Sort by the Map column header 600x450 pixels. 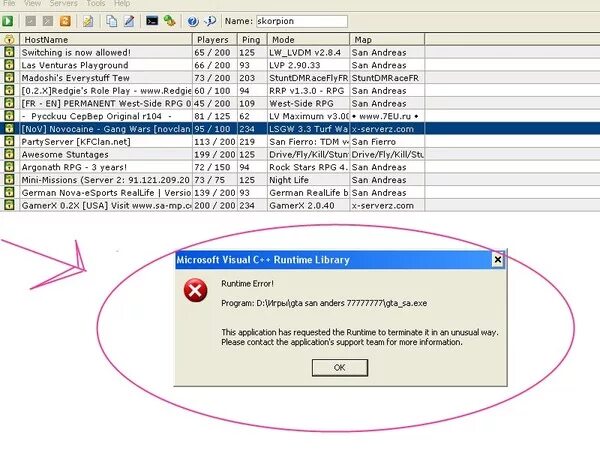(387, 39)
